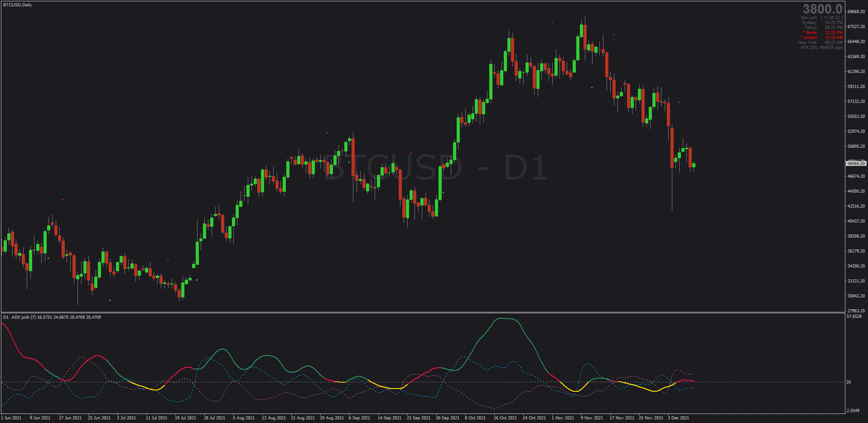Select the 28 Jul 2021 date label
The width and height of the screenshot is (868, 423).
pos(215,418)
